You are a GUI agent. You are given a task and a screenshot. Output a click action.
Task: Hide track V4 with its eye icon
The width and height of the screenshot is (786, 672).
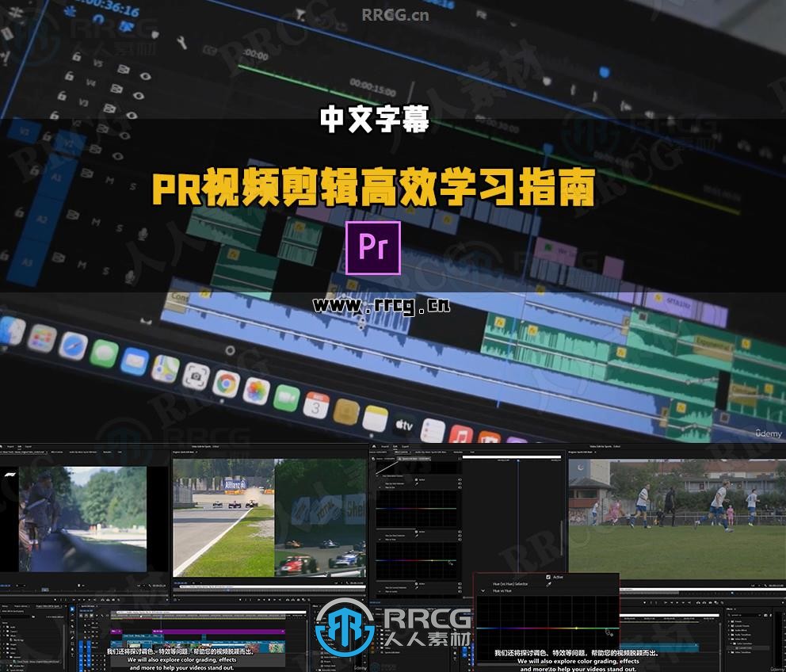[139, 95]
